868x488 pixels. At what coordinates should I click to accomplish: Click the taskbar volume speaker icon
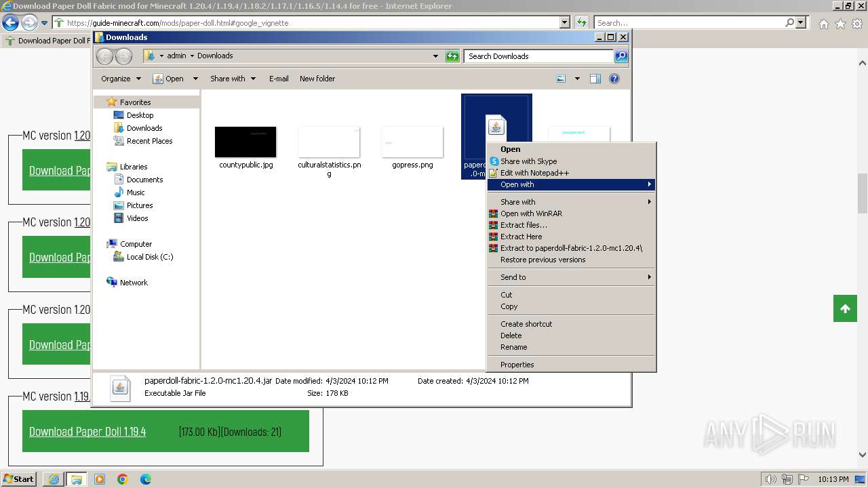tap(770, 479)
